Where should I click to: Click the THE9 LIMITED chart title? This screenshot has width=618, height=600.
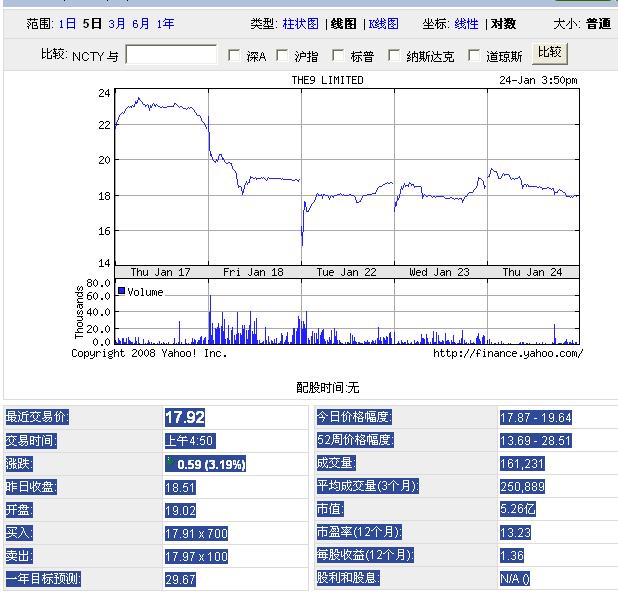(328, 80)
